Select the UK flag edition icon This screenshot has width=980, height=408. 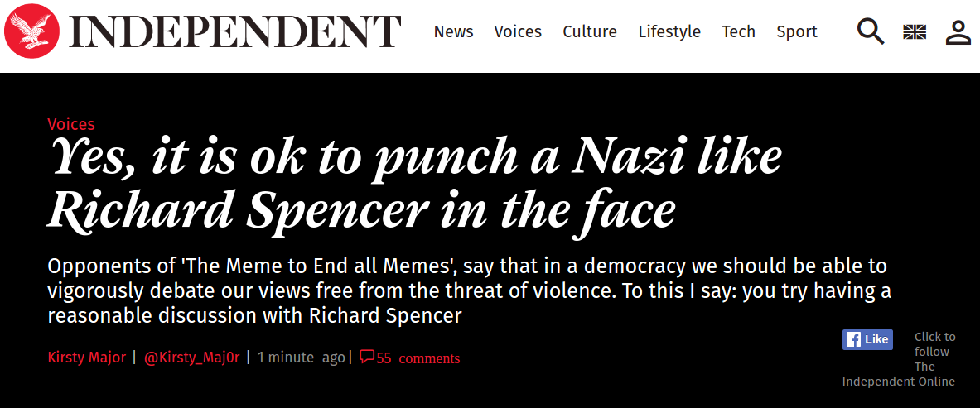(x=914, y=32)
